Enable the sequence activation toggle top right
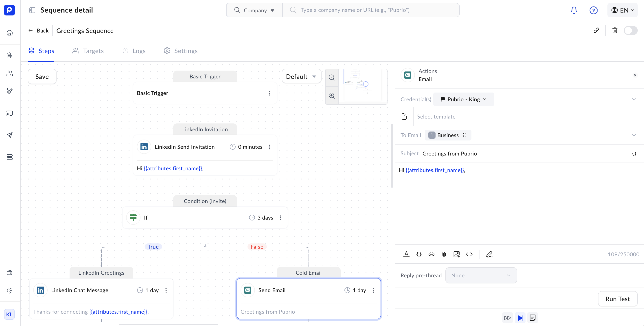Viewport: 644px width, 326px height. click(x=631, y=30)
